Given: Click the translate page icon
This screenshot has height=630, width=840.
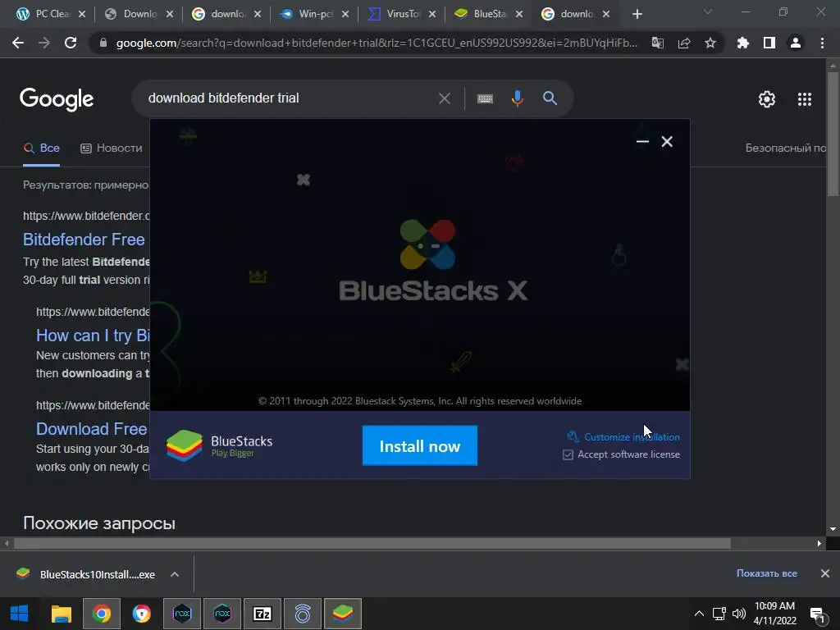Looking at the screenshot, I should (x=657, y=43).
